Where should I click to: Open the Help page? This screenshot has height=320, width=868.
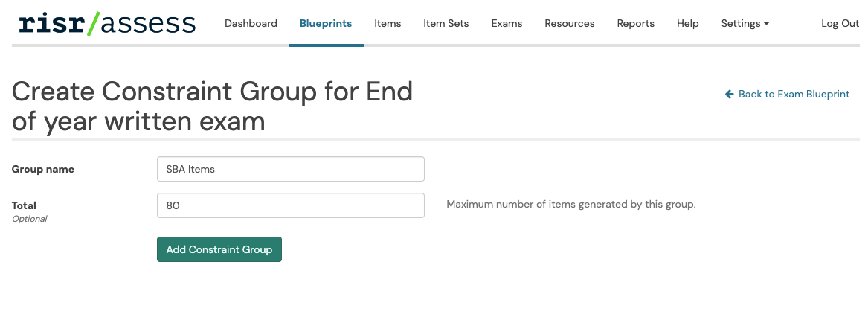(687, 23)
